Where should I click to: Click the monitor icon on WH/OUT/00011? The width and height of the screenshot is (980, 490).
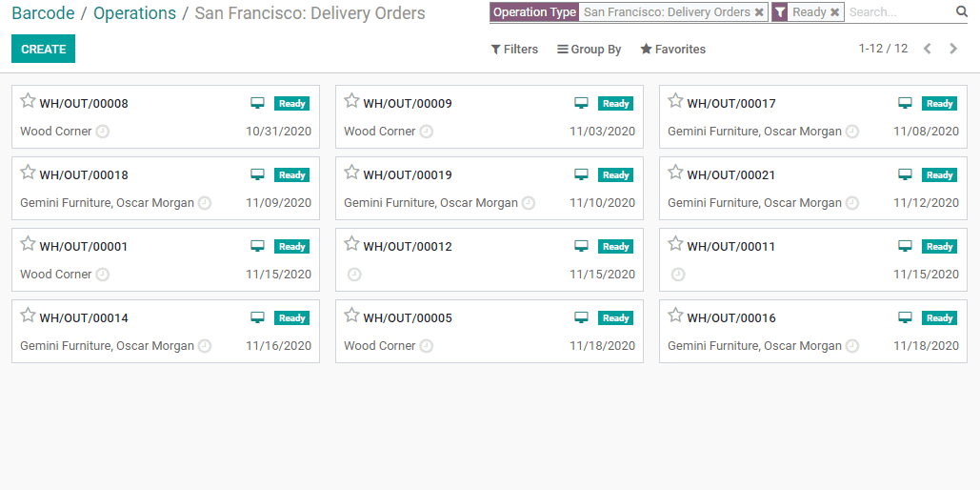pyautogui.click(x=905, y=247)
